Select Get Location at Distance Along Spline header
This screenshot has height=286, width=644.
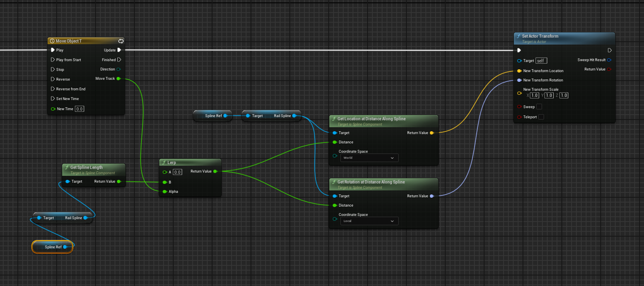(384, 121)
